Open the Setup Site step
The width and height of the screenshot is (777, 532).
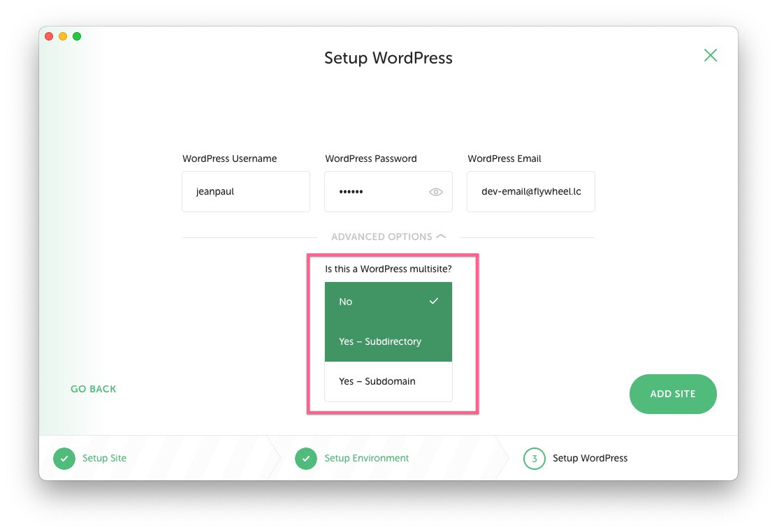pyautogui.click(x=104, y=458)
